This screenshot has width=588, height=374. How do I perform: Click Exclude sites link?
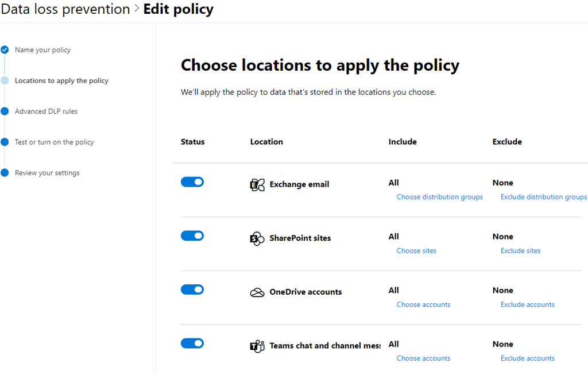(520, 251)
